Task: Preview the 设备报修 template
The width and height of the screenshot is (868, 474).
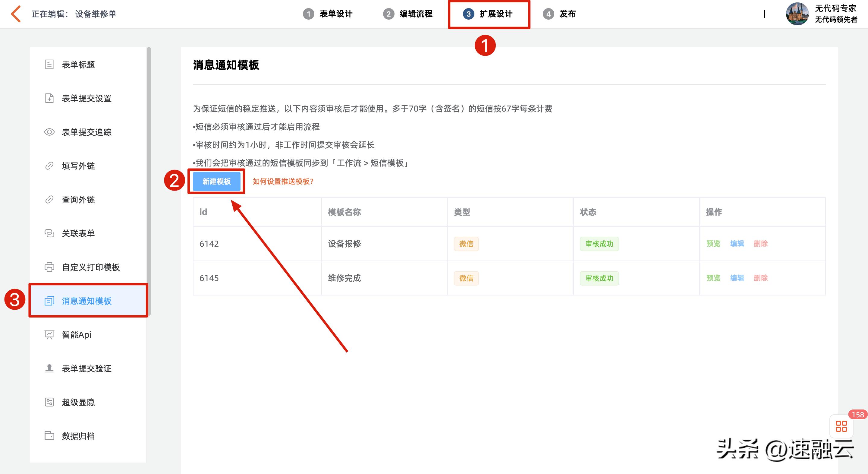Action: tap(713, 244)
